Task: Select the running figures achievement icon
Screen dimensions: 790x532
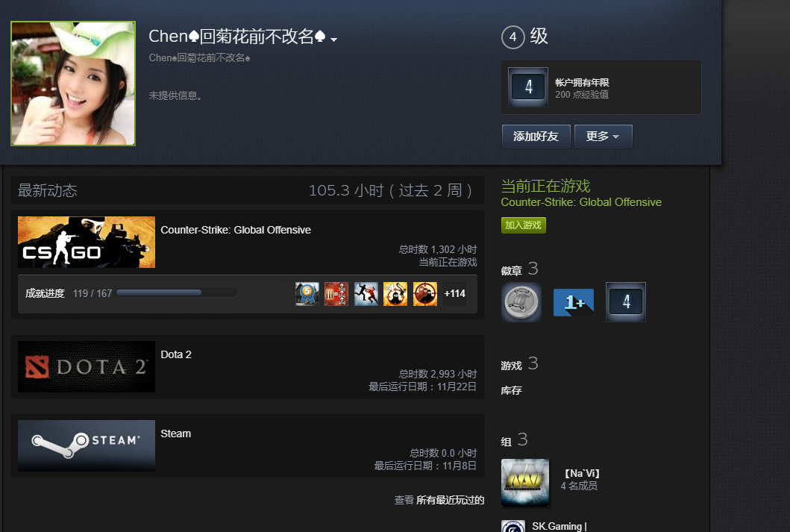Action: [x=366, y=294]
